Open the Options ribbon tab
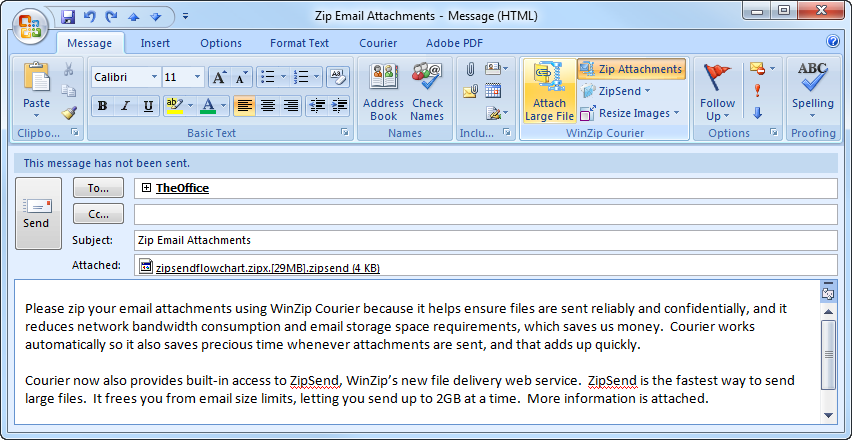This screenshot has height=440, width=852. pyautogui.click(x=221, y=43)
